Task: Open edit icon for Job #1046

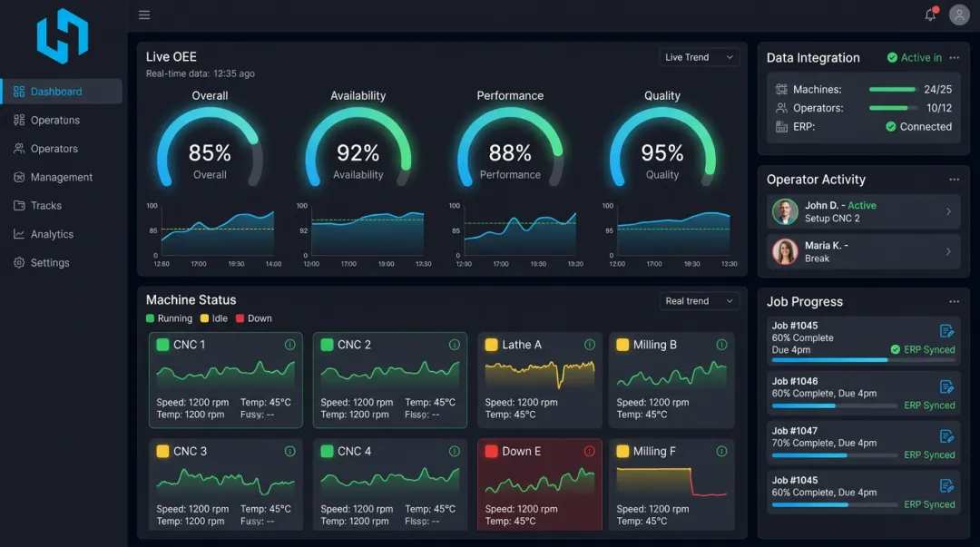Action: pos(946,387)
